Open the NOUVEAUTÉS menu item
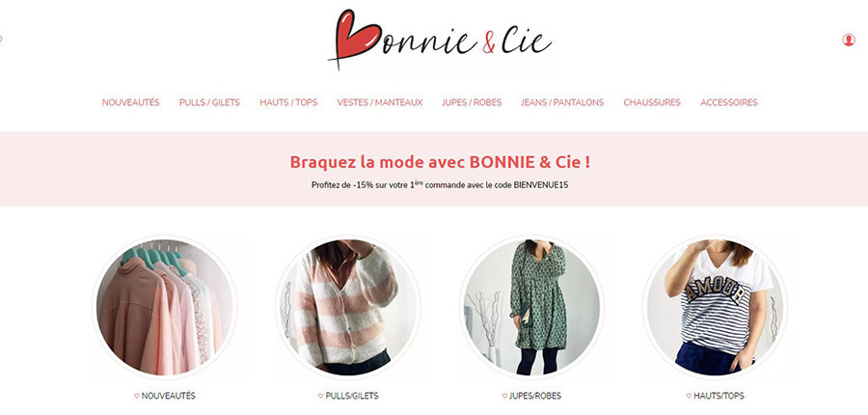The image size is (868, 415). point(130,102)
